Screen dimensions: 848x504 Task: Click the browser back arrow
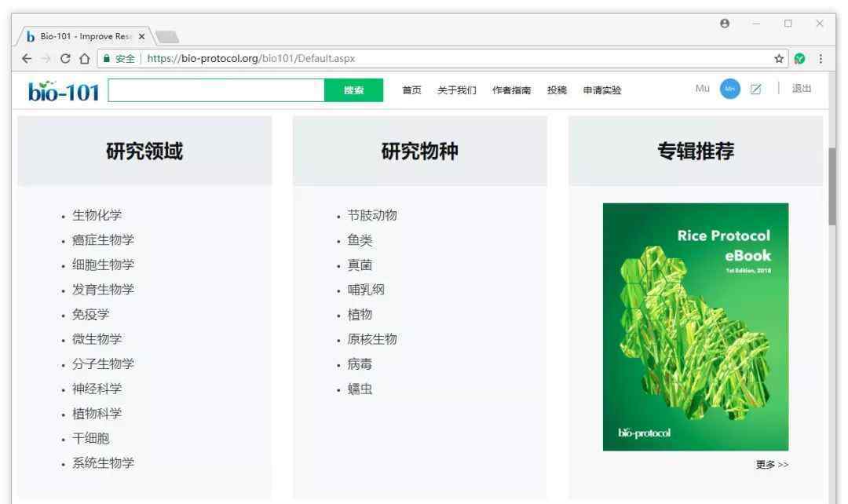[27, 58]
